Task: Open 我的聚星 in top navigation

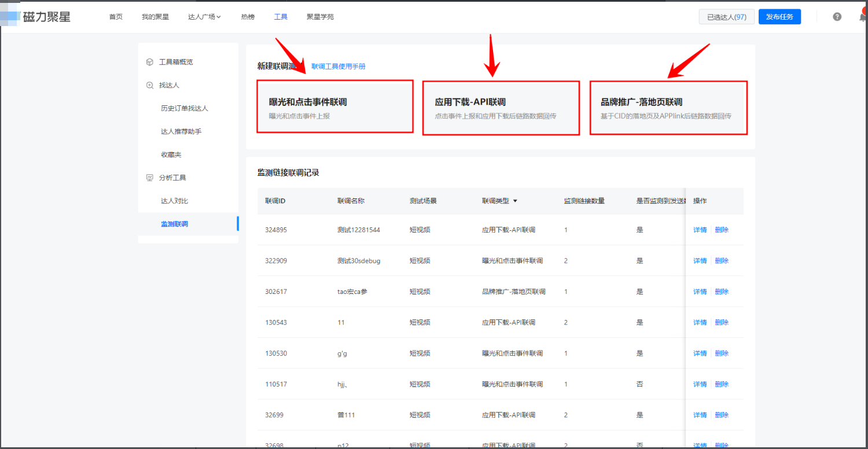Action: (x=155, y=17)
